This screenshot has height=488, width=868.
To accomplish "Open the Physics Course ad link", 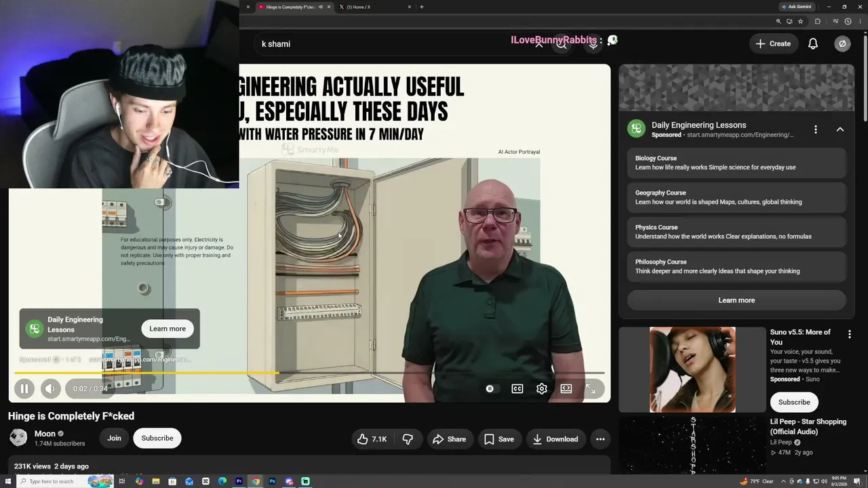I will (x=736, y=232).
